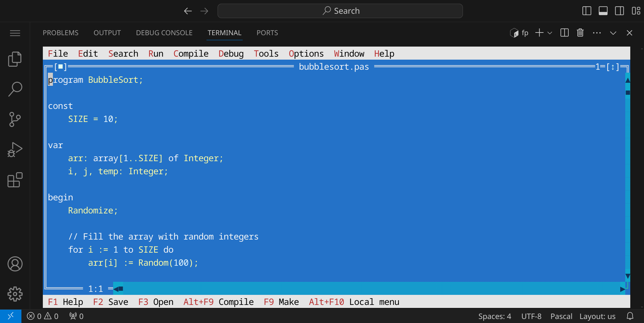
Task: Kill terminal using the trash icon
Action: coord(580,33)
